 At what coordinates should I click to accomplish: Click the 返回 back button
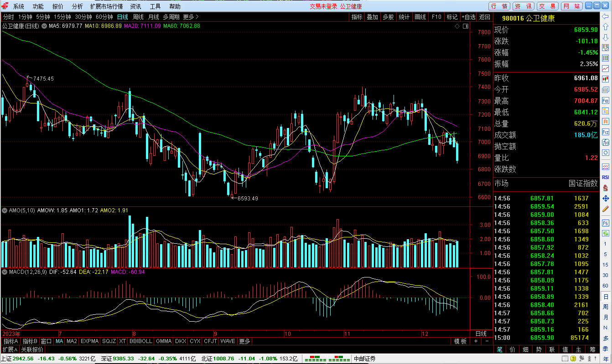point(484,17)
